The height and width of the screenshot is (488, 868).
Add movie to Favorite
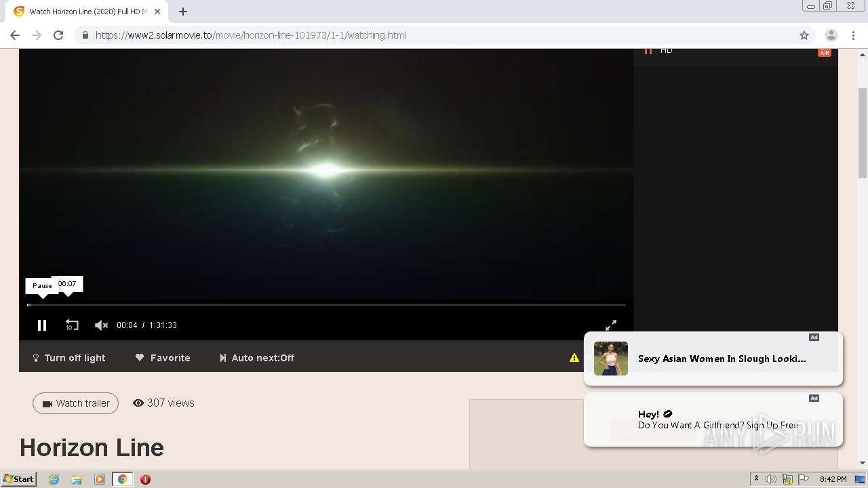163,358
